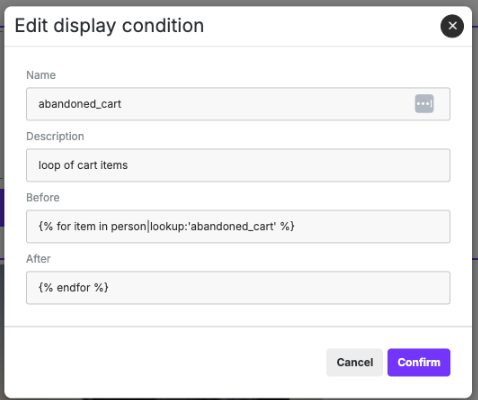The height and width of the screenshot is (400, 478).
Task: Click the 'After' field label
Action: pos(38,259)
